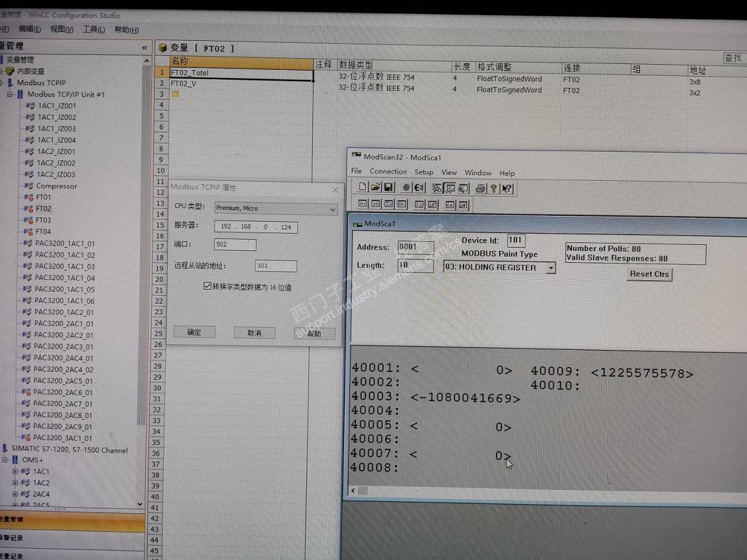Select SIMATIC S7-1200, S7-1500 Channel node
This screenshot has width=747, height=560.
coord(69,449)
